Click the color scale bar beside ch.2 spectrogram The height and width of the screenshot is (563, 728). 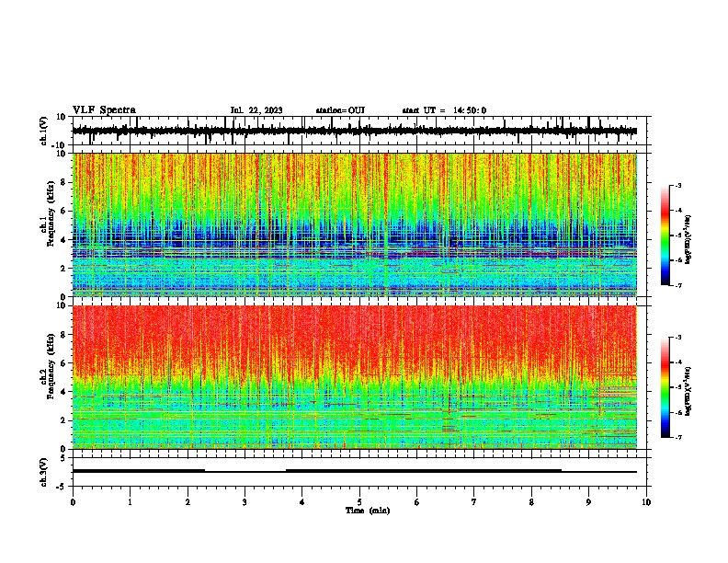(x=665, y=387)
